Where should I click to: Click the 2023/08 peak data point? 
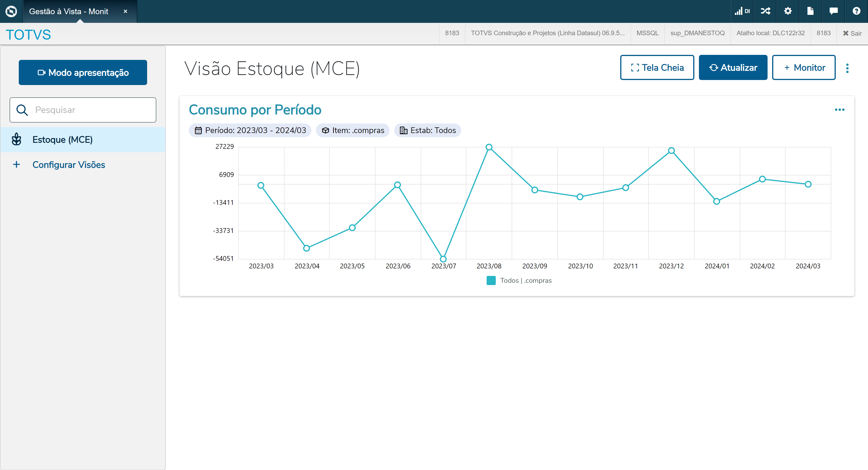[x=489, y=147]
